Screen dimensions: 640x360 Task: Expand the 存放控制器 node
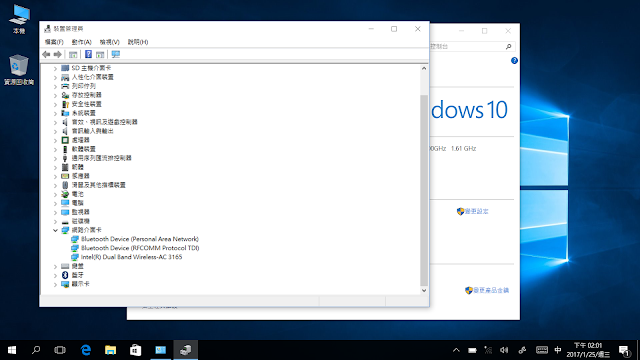pyautogui.click(x=55, y=96)
